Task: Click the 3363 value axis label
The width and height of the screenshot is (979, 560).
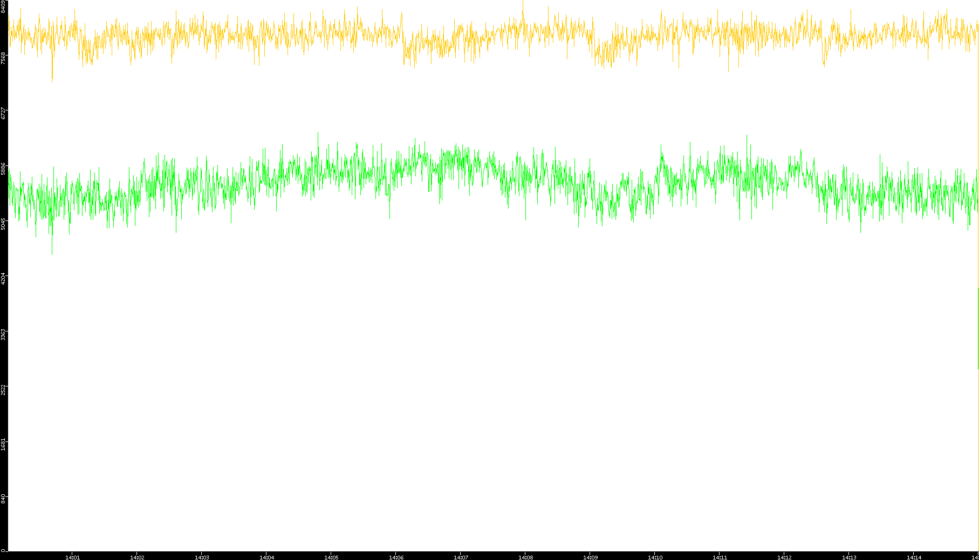Action: [4, 334]
